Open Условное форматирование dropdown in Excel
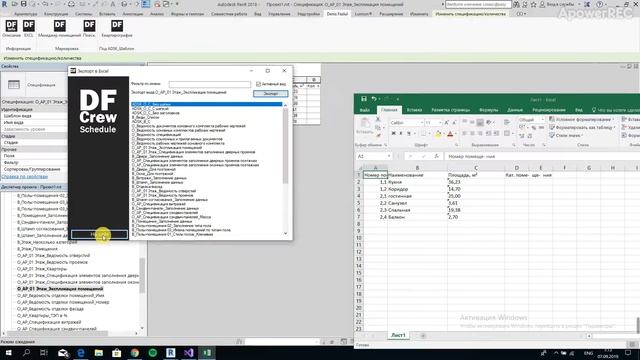640x360 pixels. pyautogui.click(x=582, y=120)
